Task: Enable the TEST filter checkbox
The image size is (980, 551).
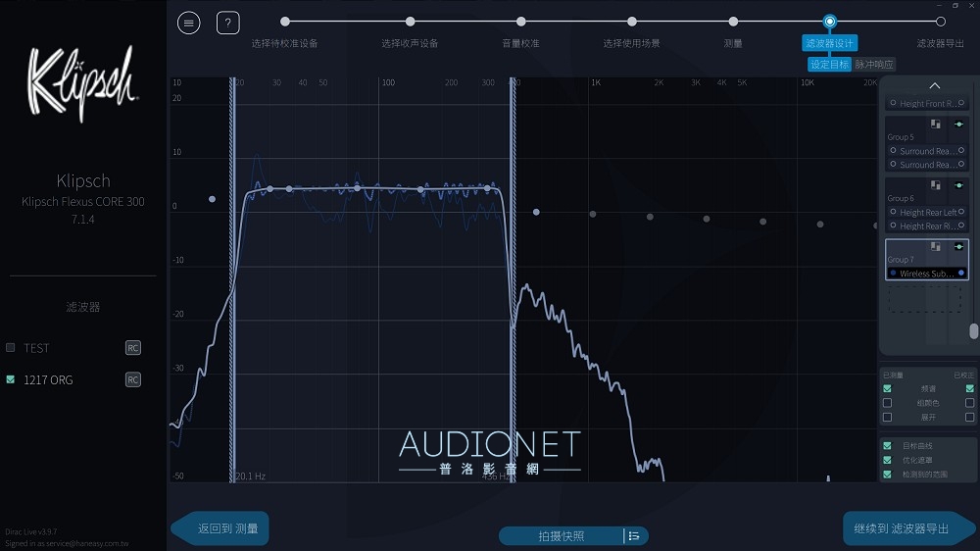Action: [x=10, y=348]
